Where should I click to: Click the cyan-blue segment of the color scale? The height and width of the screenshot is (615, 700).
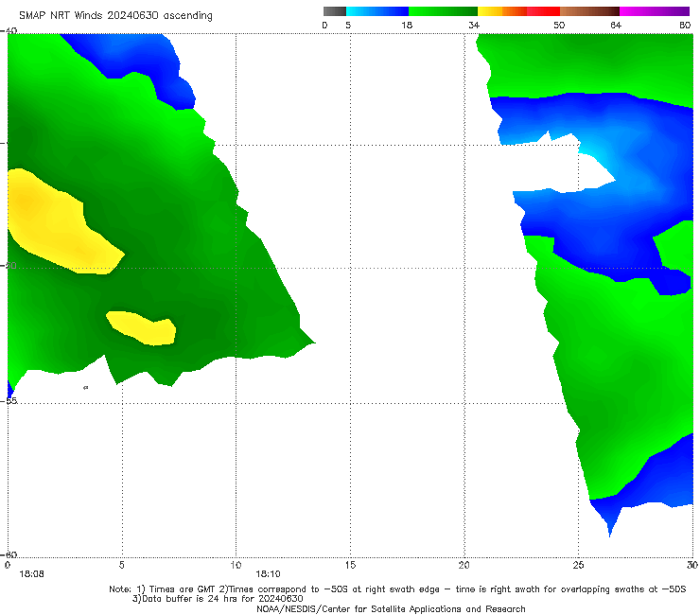(x=377, y=11)
